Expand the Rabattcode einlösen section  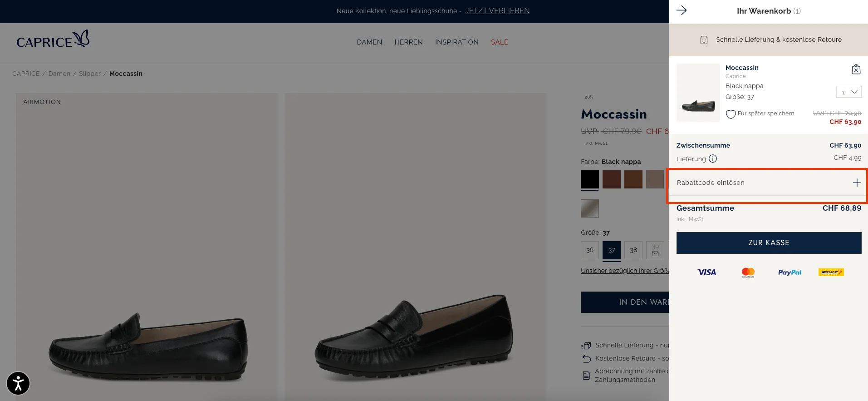(x=857, y=183)
